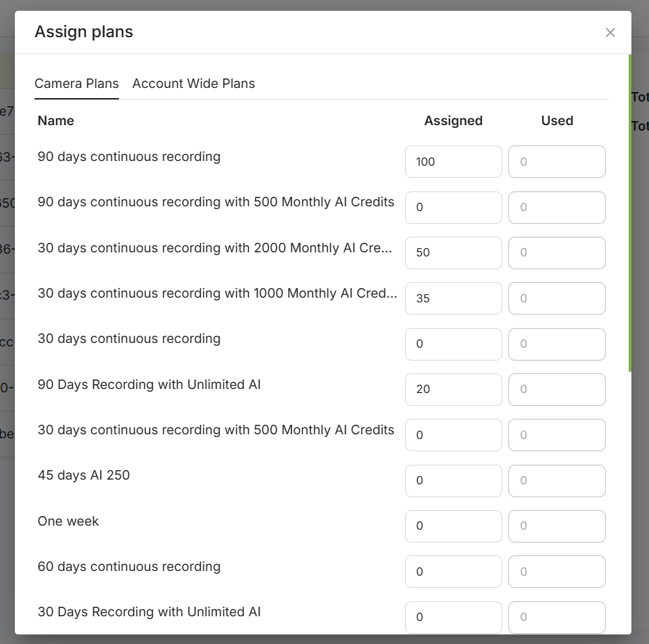
Task: Click Assigned field for 90 days continuous recording
Action: [x=453, y=162]
